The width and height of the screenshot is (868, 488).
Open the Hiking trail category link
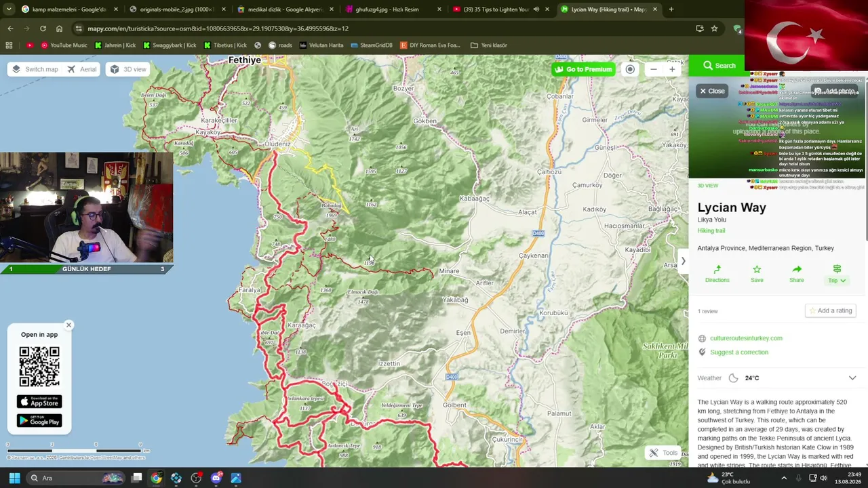coord(711,231)
